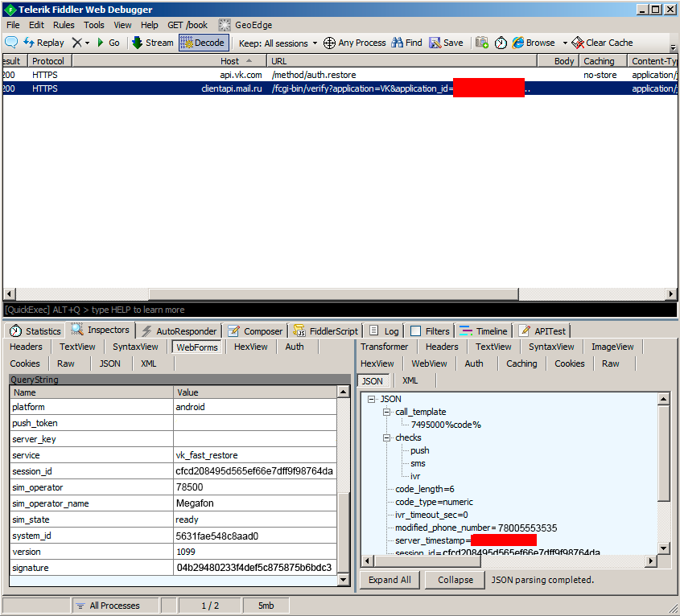Click the sim_operator_name value Megafon

(x=195, y=503)
